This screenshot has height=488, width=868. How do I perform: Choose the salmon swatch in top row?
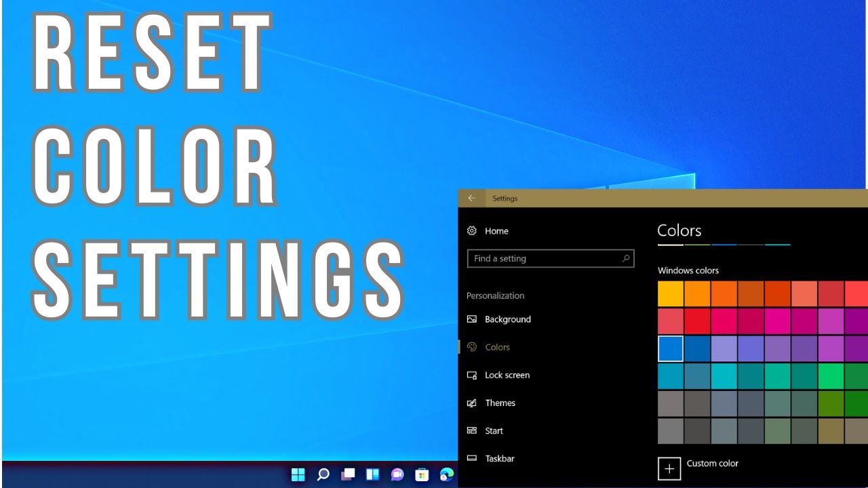coord(804,293)
